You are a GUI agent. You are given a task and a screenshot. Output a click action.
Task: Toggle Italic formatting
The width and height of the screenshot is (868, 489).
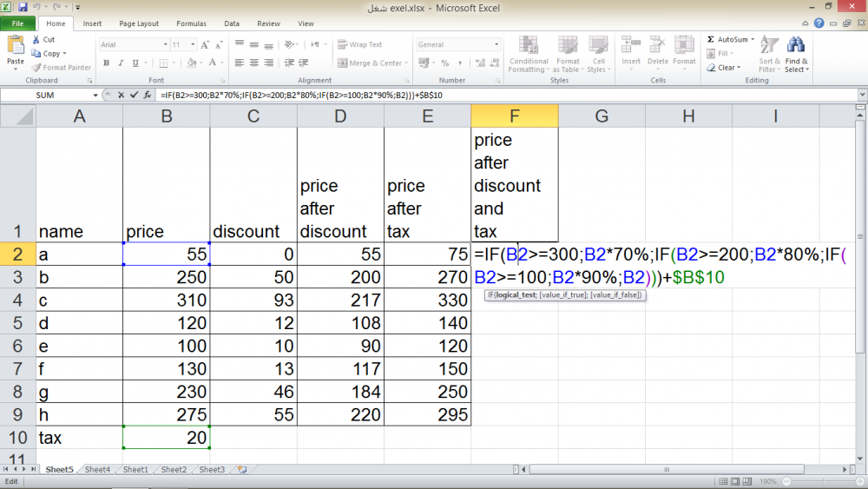121,63
